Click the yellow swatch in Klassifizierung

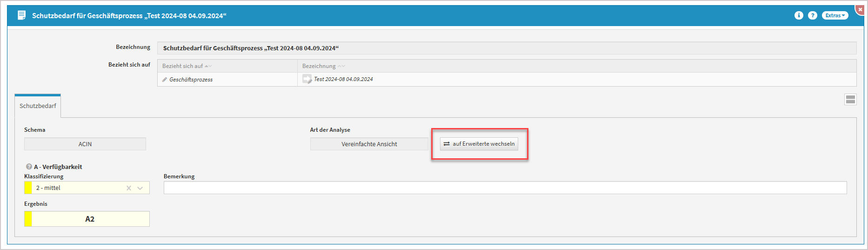coord(28,188)
